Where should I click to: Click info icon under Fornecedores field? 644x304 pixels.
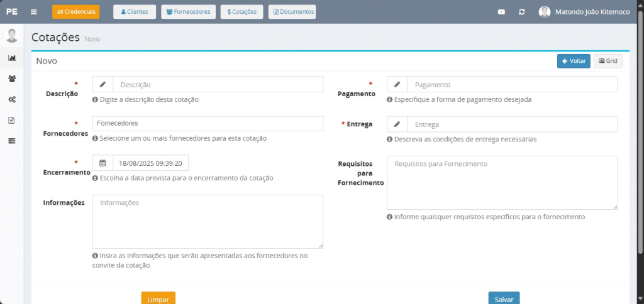tap(96, 139)
